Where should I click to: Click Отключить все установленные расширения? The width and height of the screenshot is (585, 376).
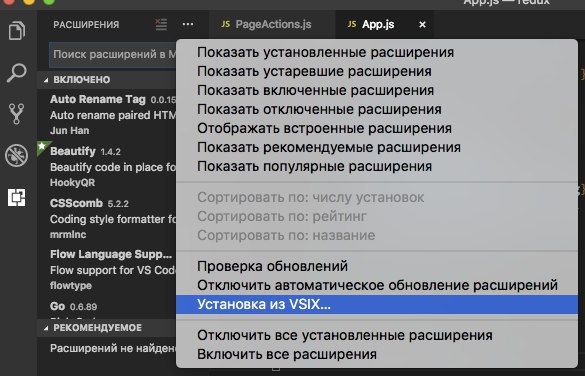pyautogui.click(x=377, y=335)
